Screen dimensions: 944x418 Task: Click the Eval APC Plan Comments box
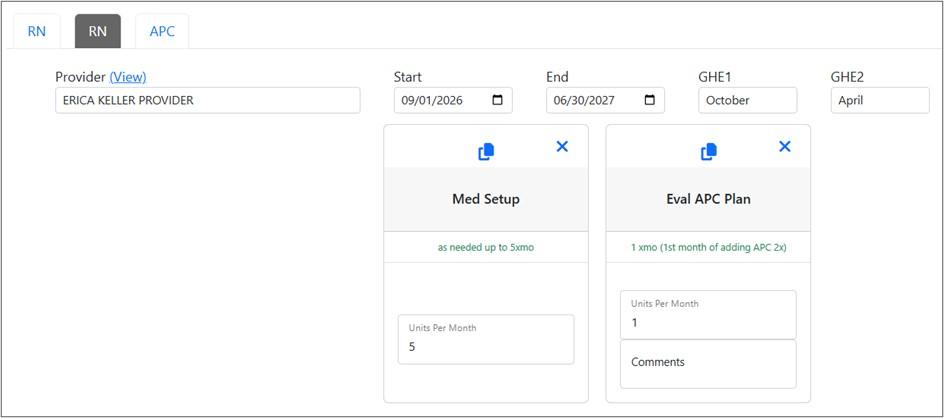click(708, 364)
